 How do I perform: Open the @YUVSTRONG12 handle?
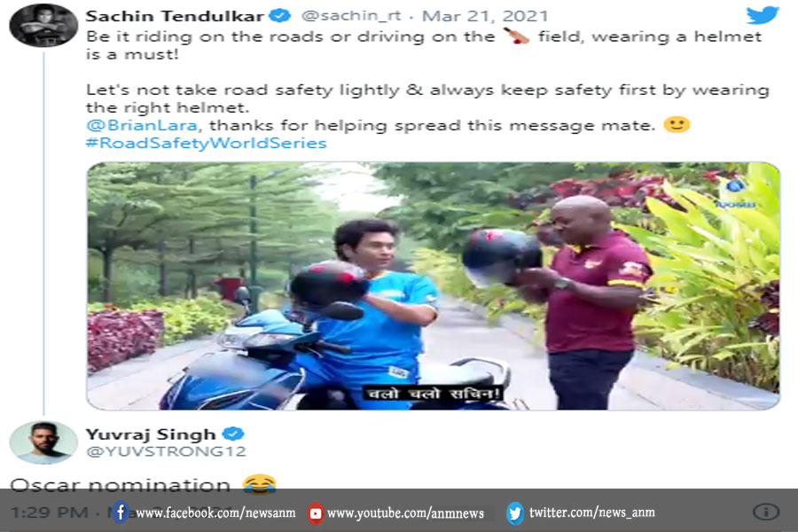pyautogui.click(x=166, y=451)
